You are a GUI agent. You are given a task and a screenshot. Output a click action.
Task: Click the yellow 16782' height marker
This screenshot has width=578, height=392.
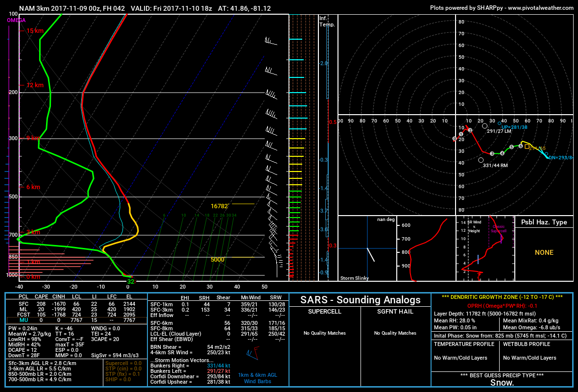click(220, 206)
